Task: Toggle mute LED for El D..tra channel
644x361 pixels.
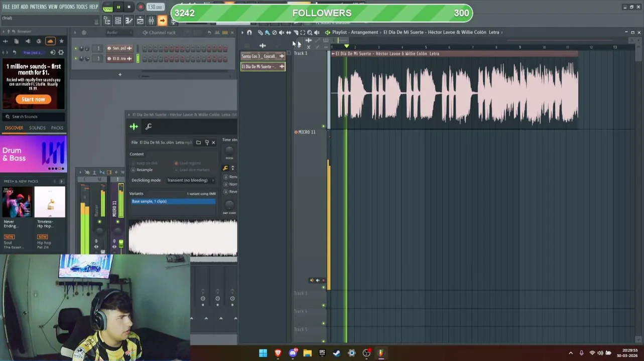Action: coord(76,59)
